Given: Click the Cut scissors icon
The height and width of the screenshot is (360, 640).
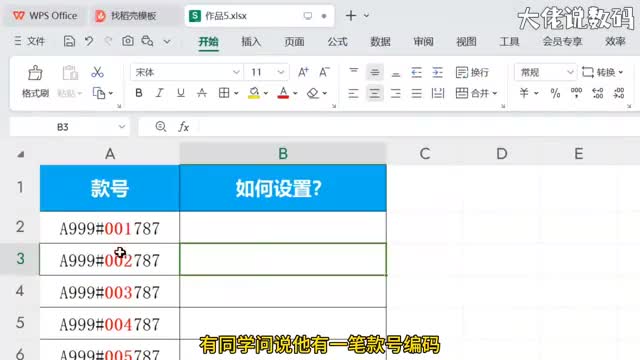Looking at the screenshot, I should point(97,72).
